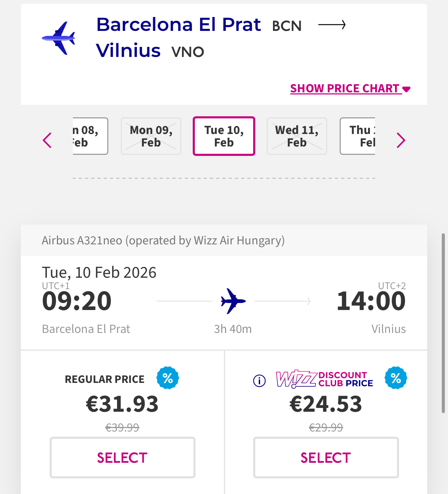Click the WIZZ Discount Club logo
The image size is (448, 494).
(324, 379)
